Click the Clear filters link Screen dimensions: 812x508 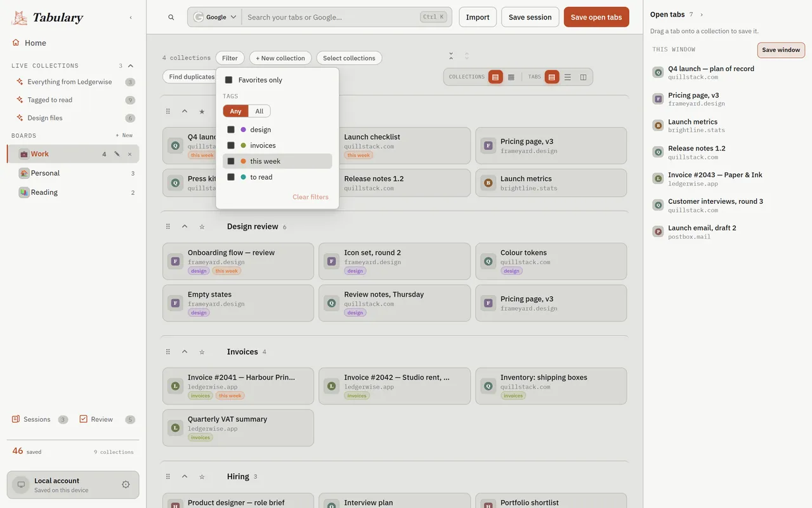tap(310, 197)
